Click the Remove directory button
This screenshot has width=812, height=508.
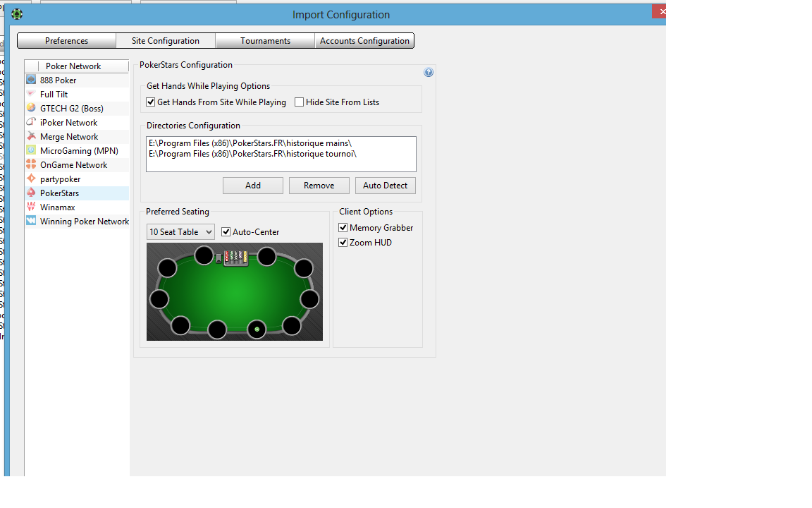(319, 185)
